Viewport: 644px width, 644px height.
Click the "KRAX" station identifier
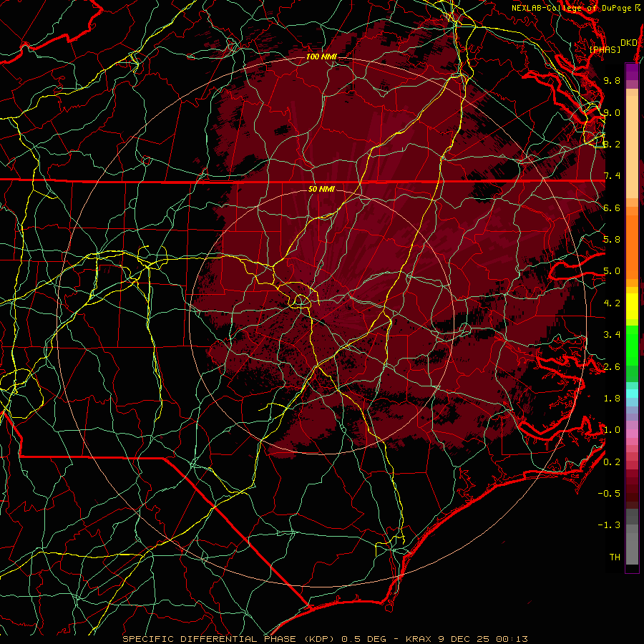(x=418, y=639)
